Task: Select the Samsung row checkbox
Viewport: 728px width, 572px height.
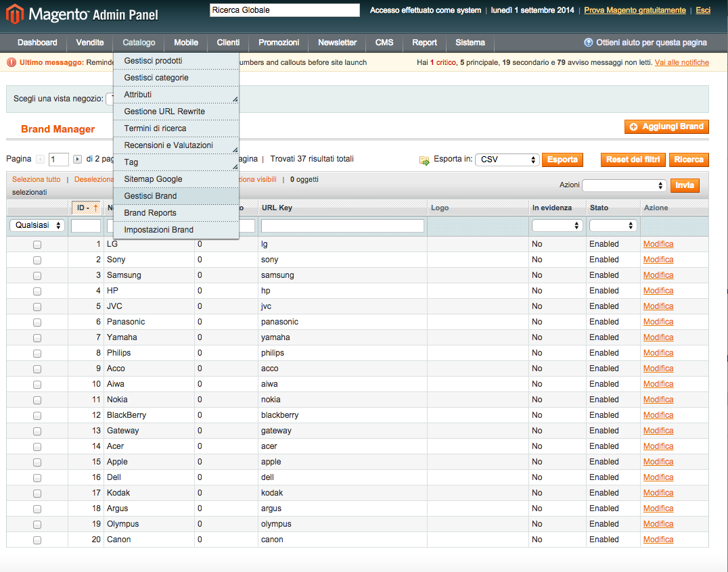Action: [37, 276]
